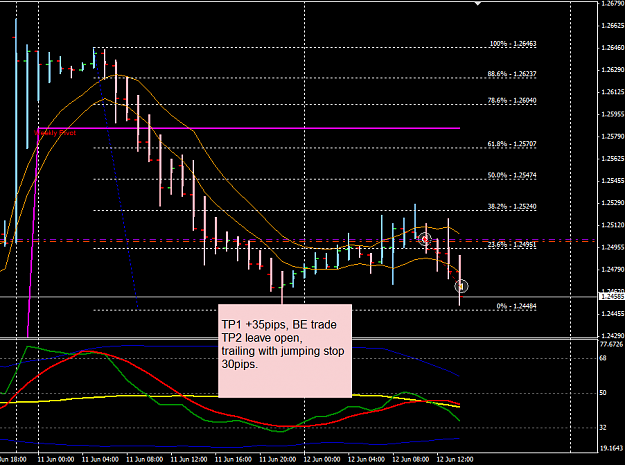Click the red 'Weekly Pivot' label
The image size is (625, 465).
pos(56,133)
